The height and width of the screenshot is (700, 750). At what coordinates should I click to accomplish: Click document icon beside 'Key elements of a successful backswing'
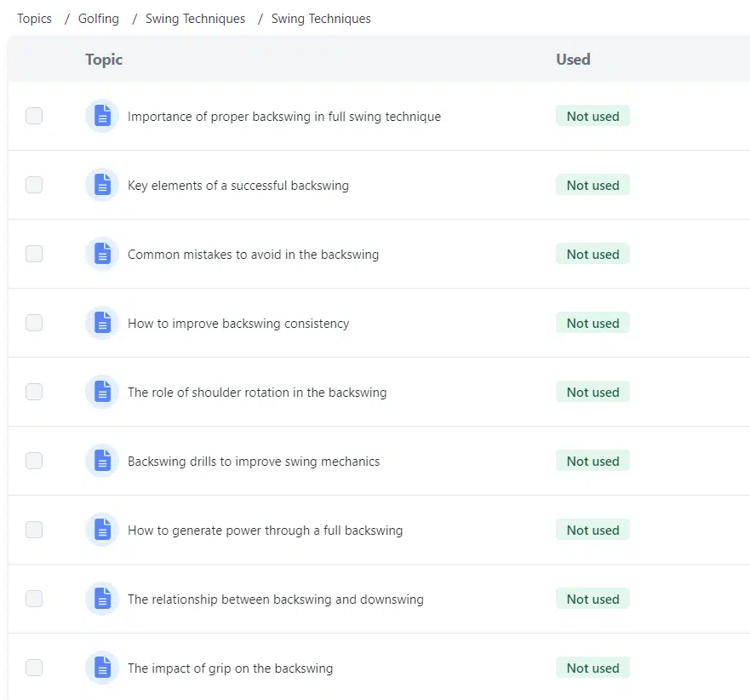[x=102, y=185]
